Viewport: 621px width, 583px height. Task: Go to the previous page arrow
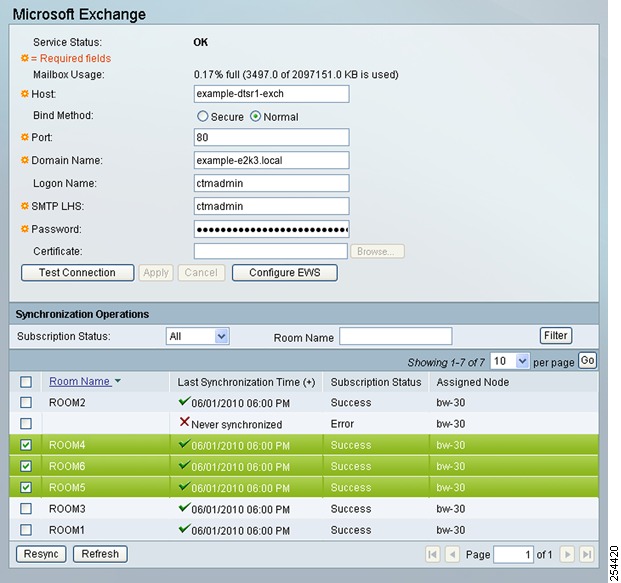[452, 554]
